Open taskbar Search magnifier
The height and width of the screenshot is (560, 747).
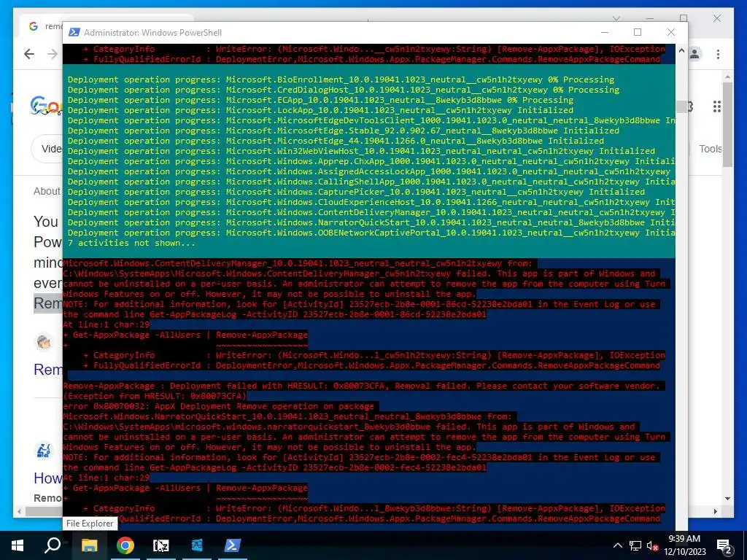(53, 545)
